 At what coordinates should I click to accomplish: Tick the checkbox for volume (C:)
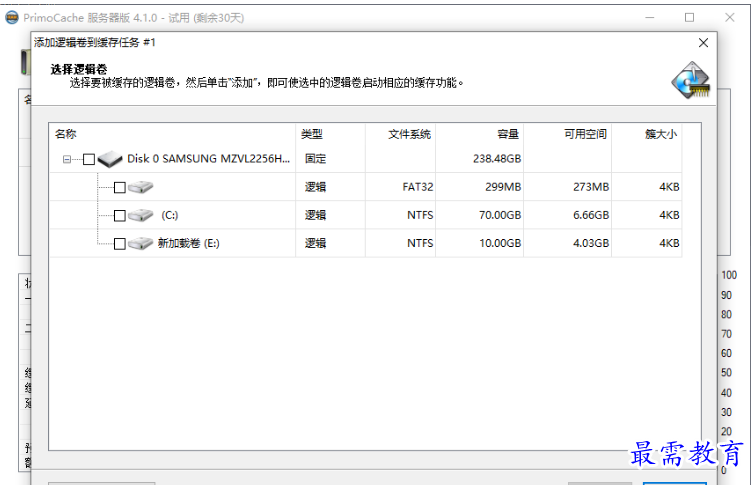[x=120, y=215]
